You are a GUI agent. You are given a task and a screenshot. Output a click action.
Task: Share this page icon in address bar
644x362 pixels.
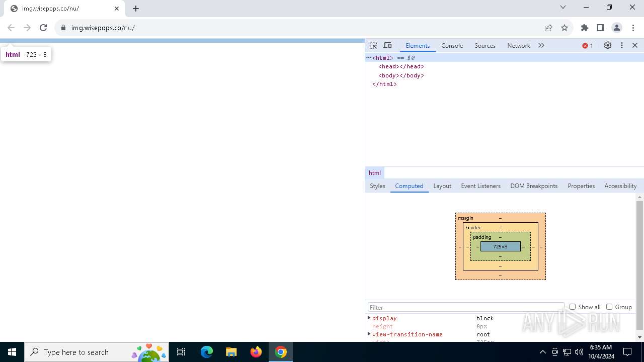click(548, 28)
